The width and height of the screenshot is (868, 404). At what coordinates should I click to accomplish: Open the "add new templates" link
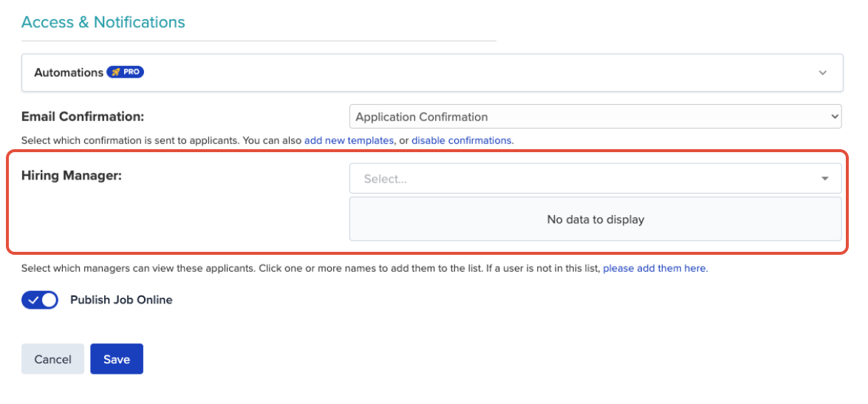coord(349,140)
